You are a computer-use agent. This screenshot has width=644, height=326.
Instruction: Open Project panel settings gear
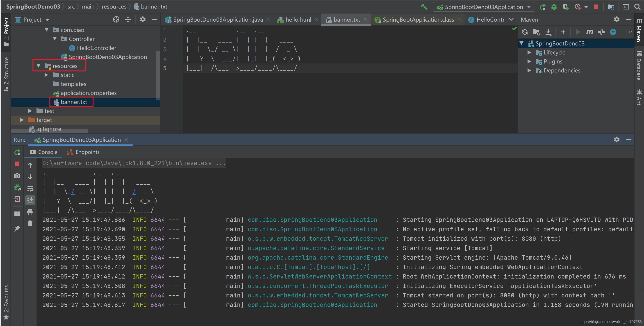pyautogui.click(x=143, y=20)
